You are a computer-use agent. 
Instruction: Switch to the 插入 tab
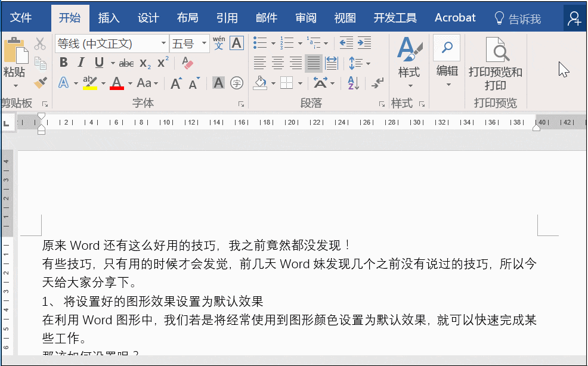[x=109, y=18]
